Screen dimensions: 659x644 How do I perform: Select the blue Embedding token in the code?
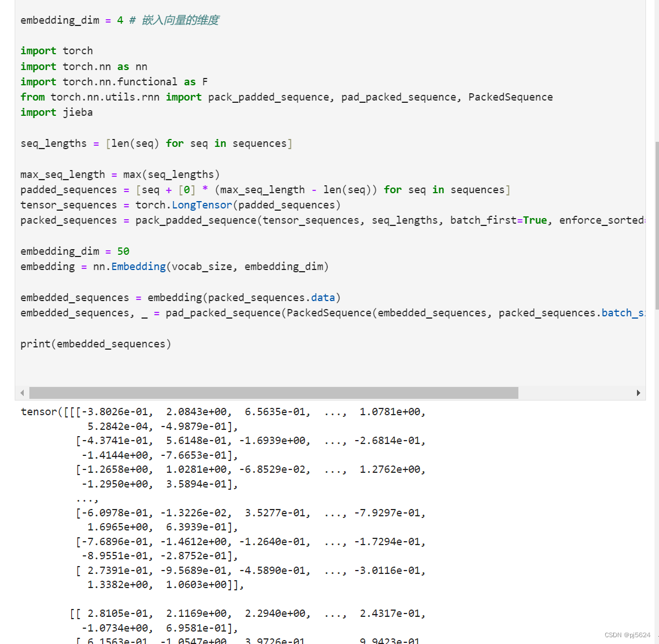[x=138, y=266]
